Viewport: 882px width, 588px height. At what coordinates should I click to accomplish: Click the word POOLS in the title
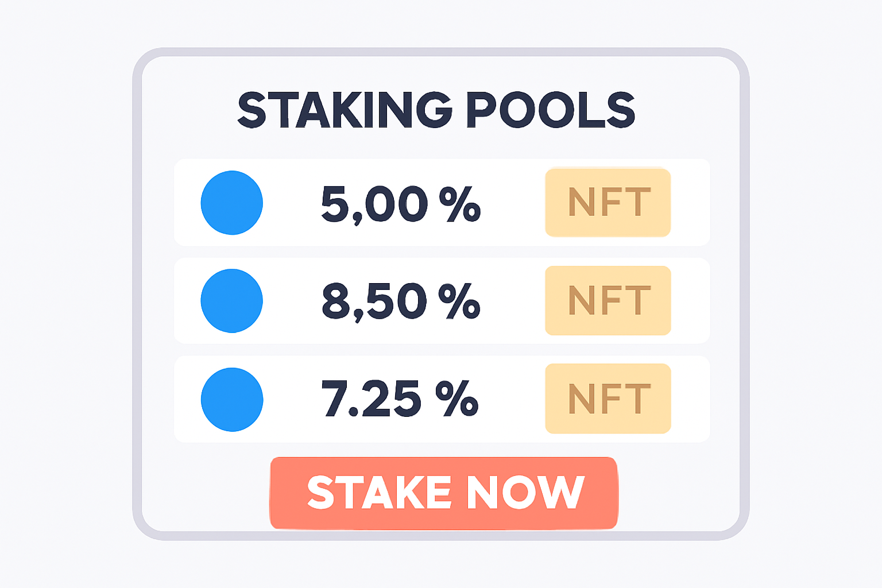[551, 110]
